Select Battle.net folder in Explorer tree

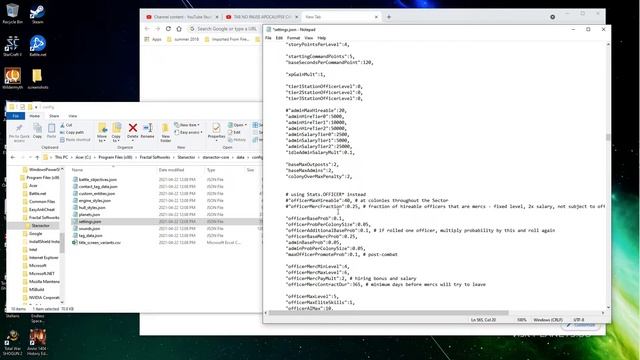pyautogui.click(x=37, y=193)
